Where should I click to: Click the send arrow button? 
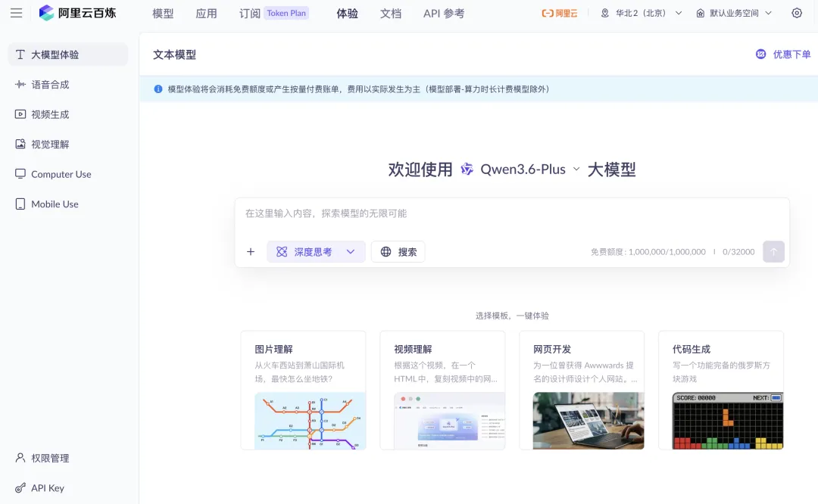(x=773, y=252)
